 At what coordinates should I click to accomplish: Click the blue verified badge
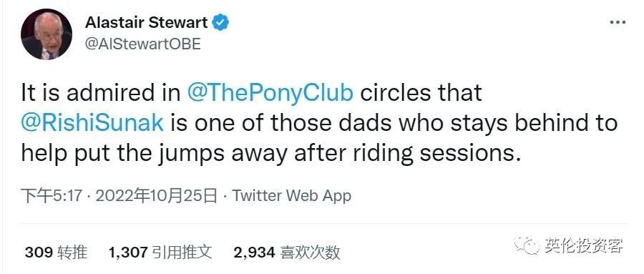pyautogui.click(x=220, y=23)
